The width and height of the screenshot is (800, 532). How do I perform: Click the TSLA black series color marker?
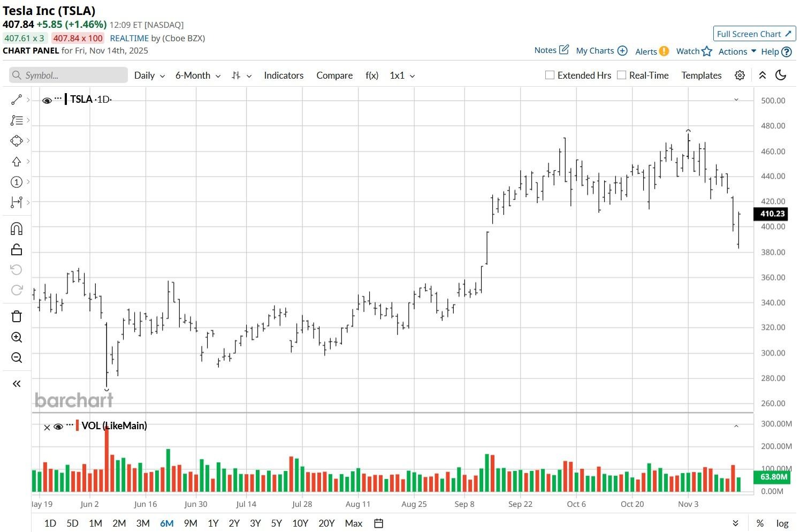click(66, 99)
